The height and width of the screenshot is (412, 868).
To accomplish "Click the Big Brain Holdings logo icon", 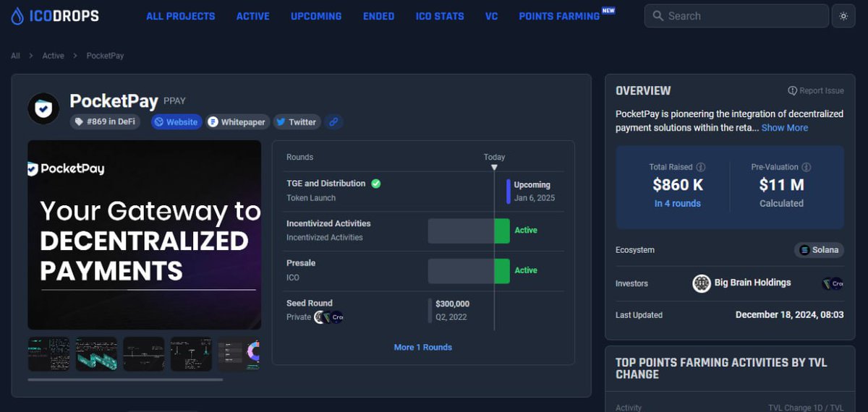I will click(x=702, y=283).
